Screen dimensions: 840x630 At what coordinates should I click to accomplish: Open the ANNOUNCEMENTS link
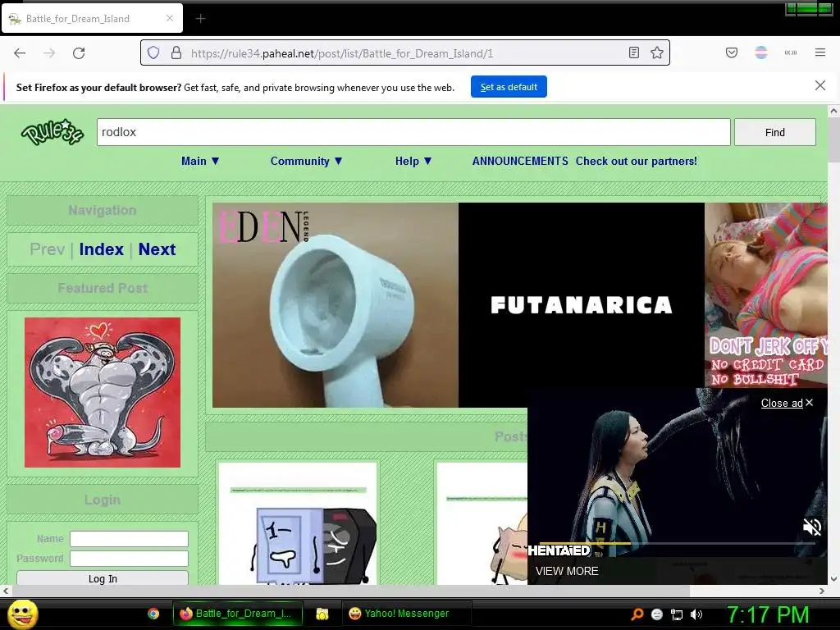519,162
